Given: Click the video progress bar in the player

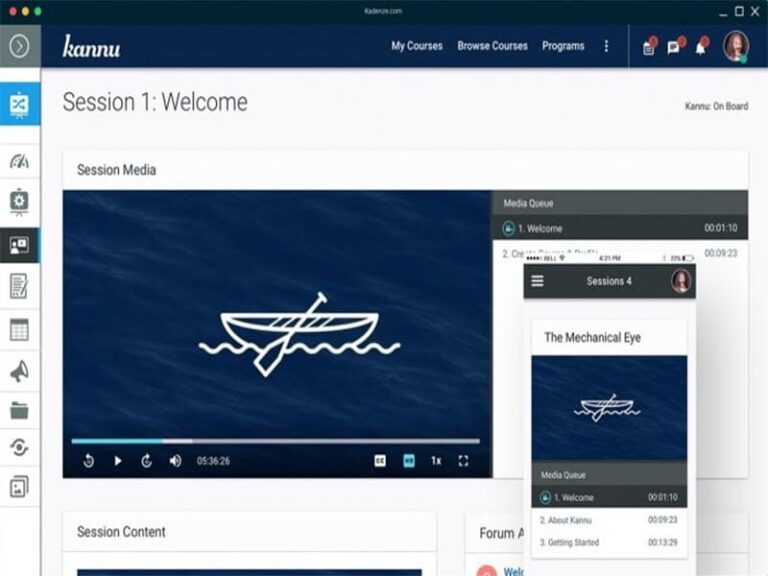Looking at the screenshot, I should [275, 441].
